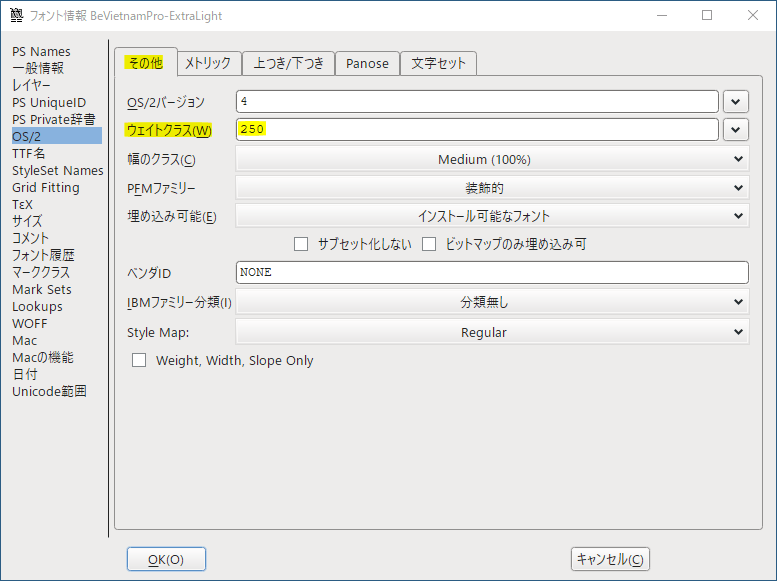Expand the Style Map Regular dropdown

pyautogui.click(x=492, y=332)
